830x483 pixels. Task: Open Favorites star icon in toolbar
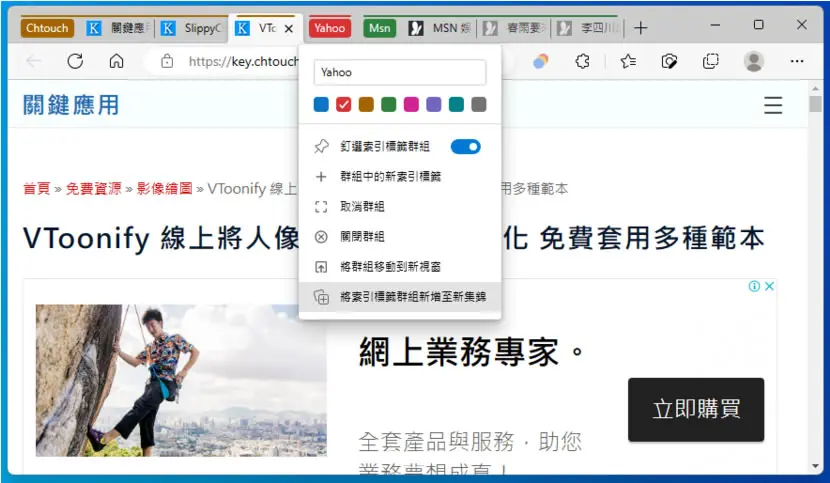(x=628, y=61)
